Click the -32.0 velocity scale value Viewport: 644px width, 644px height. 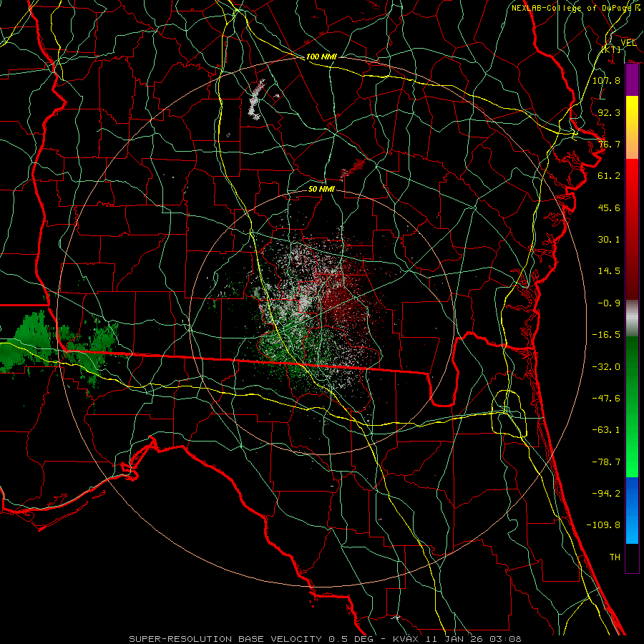click(x=606, y=367)
